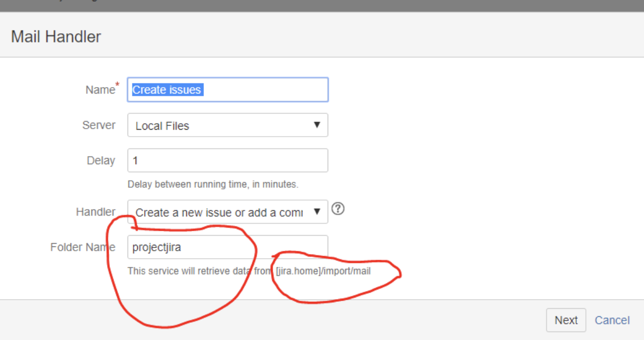Click the help icon beside Handler dropdown
Viewport: 644px width, 340px height.
point(338,209)
